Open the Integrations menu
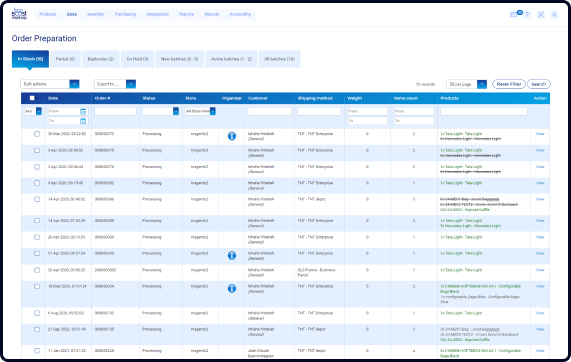Screen dimensions: 571x362 tap(157, 14)
